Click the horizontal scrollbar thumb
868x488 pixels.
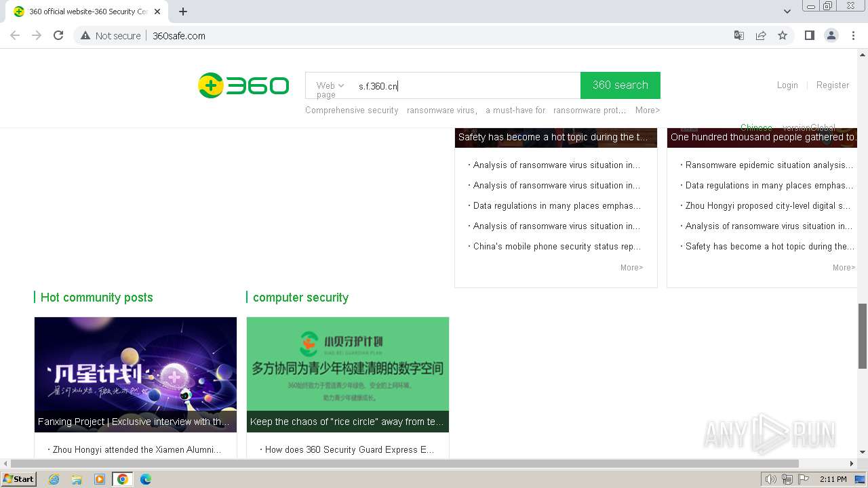tap(406, 464)
